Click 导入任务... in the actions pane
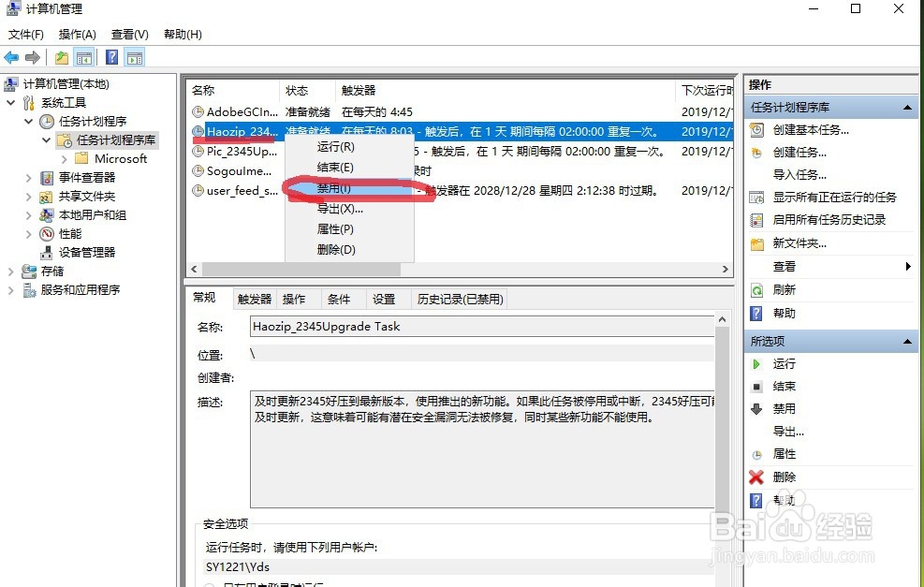 tap(799, 175)
